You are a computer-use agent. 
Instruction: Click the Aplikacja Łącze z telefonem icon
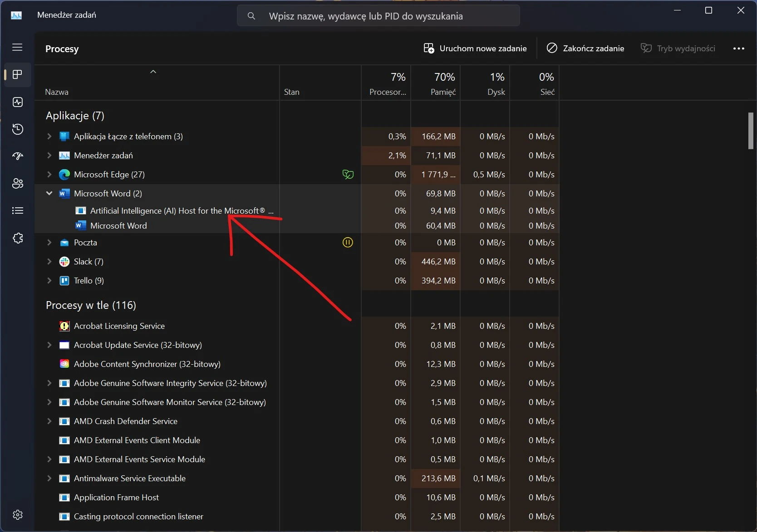[64, 137]
